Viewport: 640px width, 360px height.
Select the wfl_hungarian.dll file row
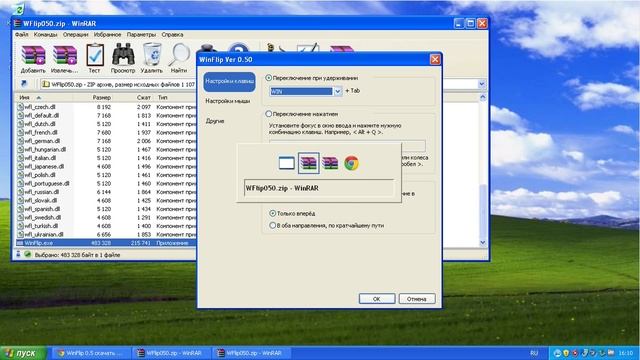(x=106, y=149)
